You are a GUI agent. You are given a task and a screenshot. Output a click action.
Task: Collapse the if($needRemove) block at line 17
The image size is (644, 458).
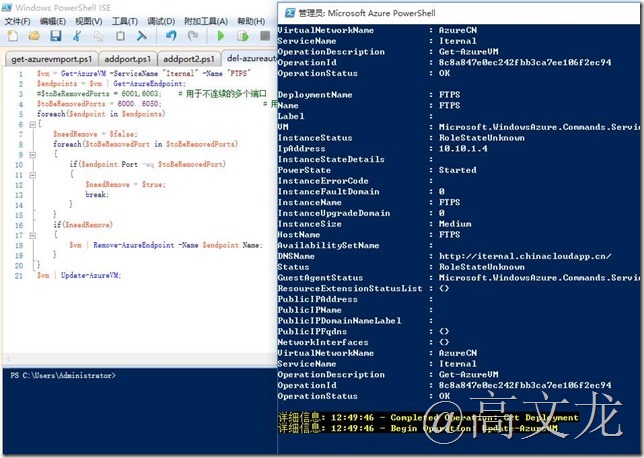tap(32, 236)
